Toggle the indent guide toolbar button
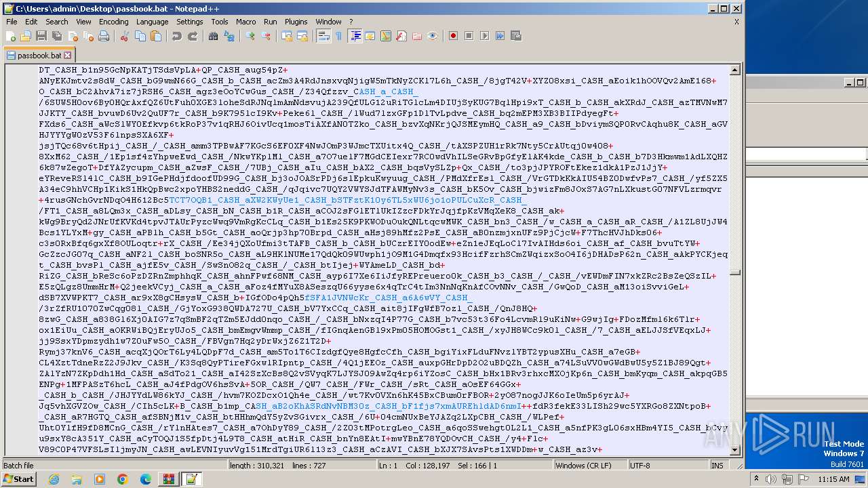 pos(355,36)
